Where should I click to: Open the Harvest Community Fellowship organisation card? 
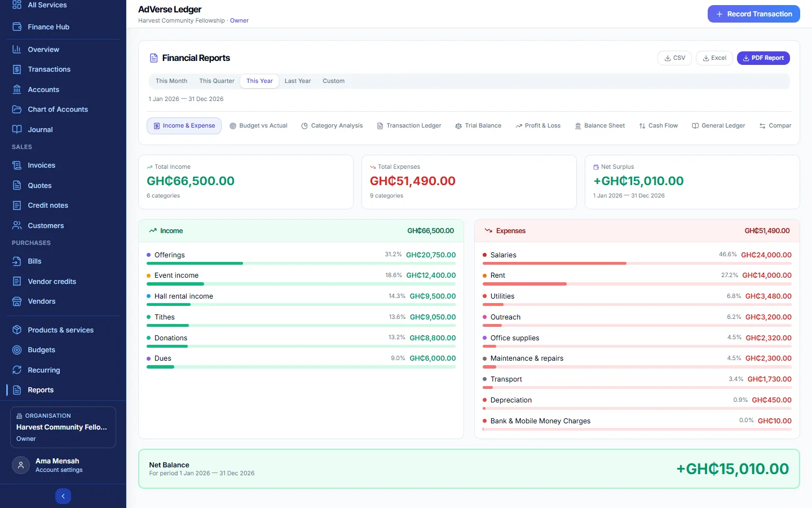[63, 427]
